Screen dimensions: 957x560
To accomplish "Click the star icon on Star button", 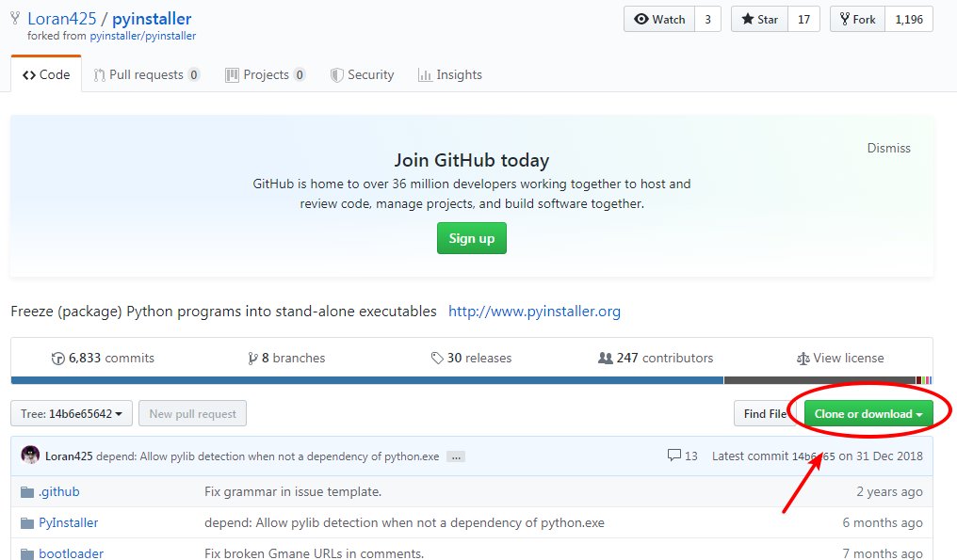I will [748, 19].
